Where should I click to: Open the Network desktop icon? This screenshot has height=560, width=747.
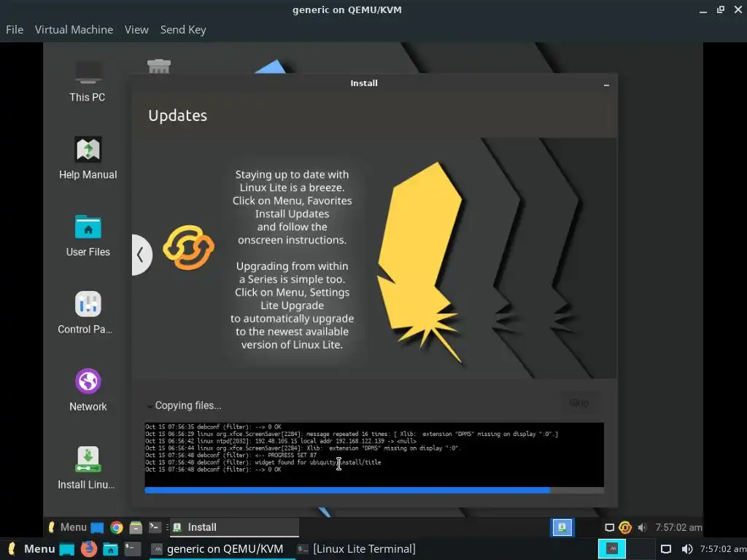(x=88, y=390)
